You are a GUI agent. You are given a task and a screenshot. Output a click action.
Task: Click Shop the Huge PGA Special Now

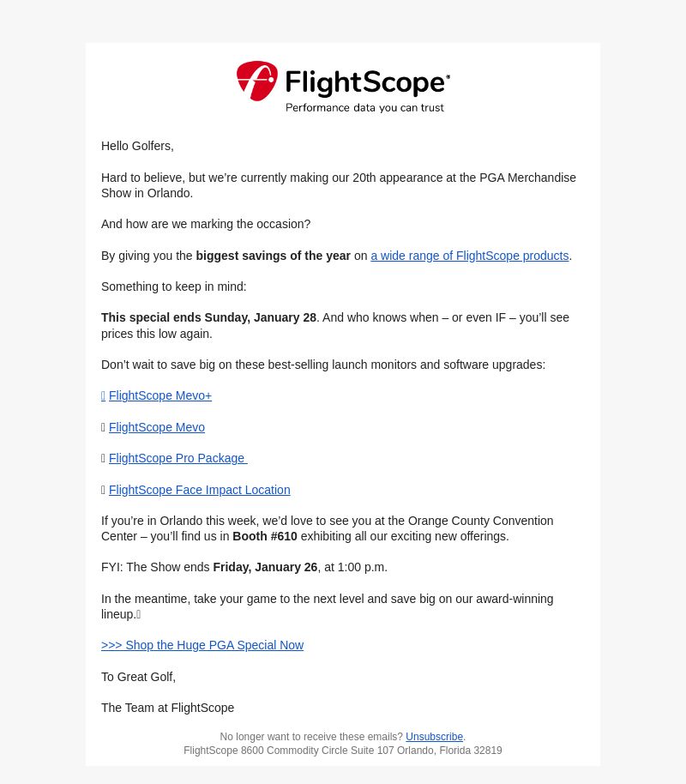click(202, 646)
